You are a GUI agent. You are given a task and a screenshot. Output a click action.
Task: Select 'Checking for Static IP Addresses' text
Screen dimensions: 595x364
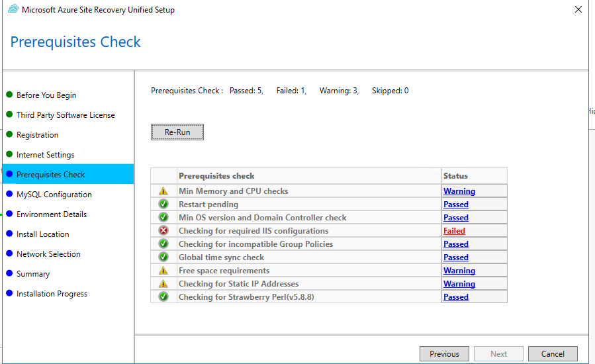pos(239,284)
